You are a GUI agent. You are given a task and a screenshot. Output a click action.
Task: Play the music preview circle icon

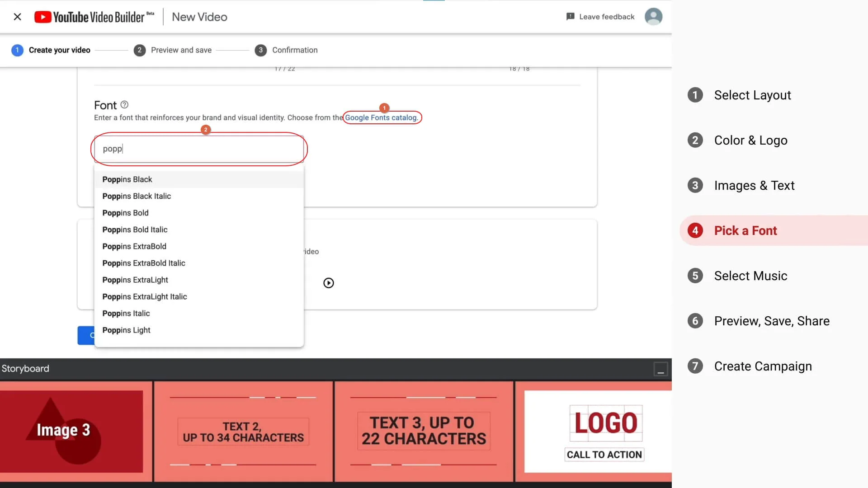[x=329, y=283]
